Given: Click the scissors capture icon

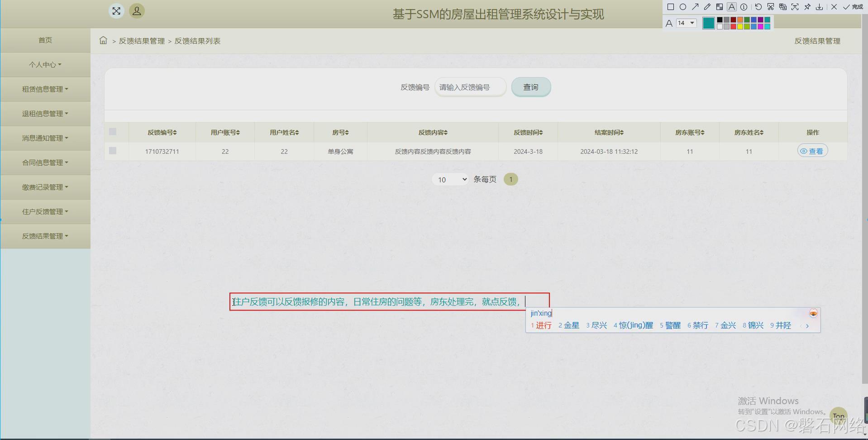Looking at the screenshot, I should coord(771,7).
